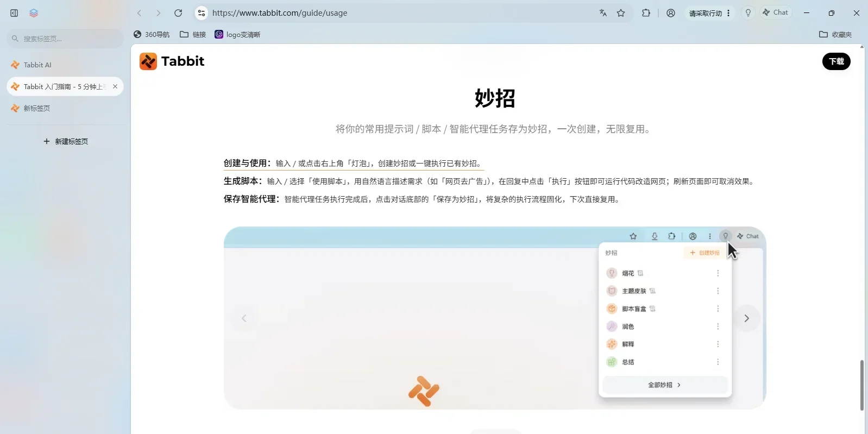Click the 生成脚本 label

(x=243, y=181)
